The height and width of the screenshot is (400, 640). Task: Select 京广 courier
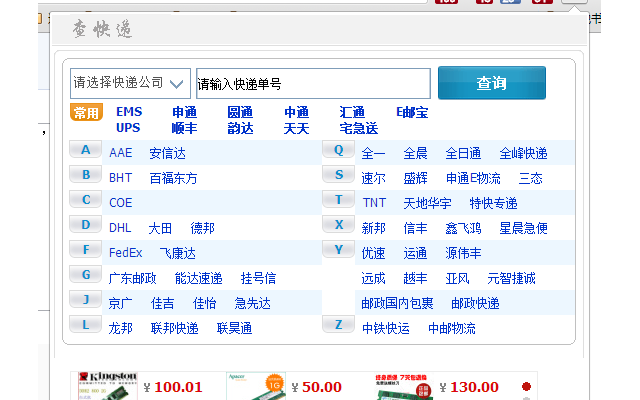pos(120,303)
